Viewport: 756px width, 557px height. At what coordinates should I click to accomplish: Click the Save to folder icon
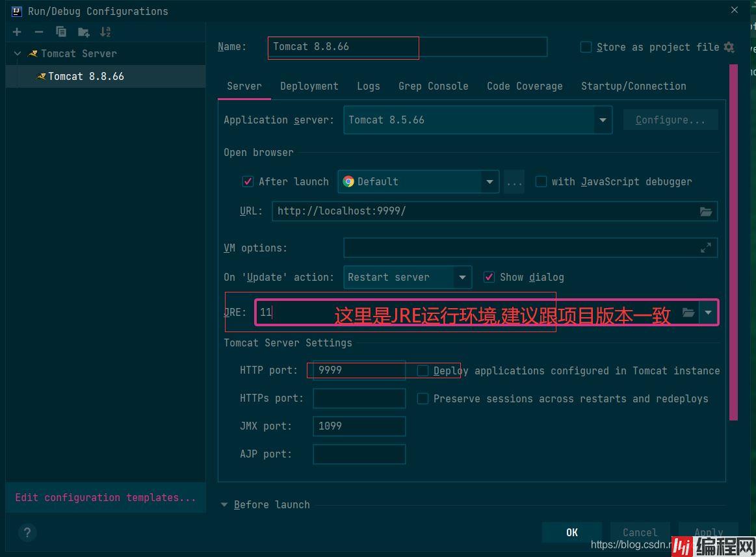pos(83,32)
